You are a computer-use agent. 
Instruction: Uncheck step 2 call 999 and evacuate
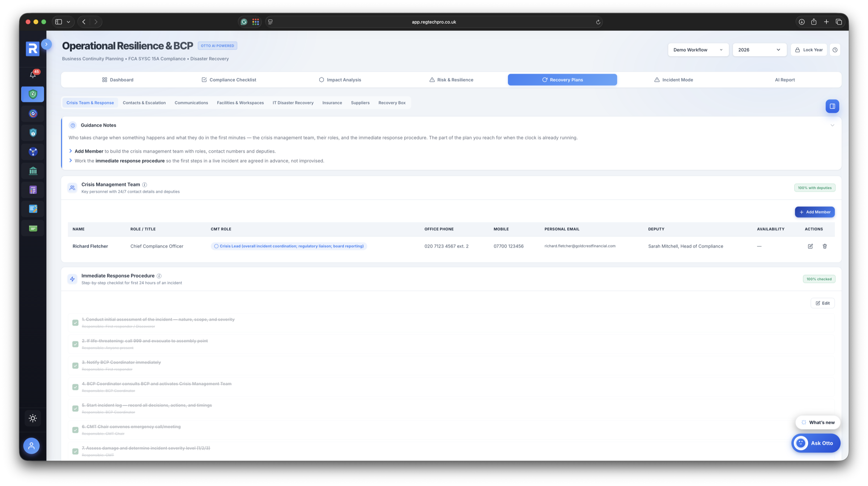click(x=75, y=344)
